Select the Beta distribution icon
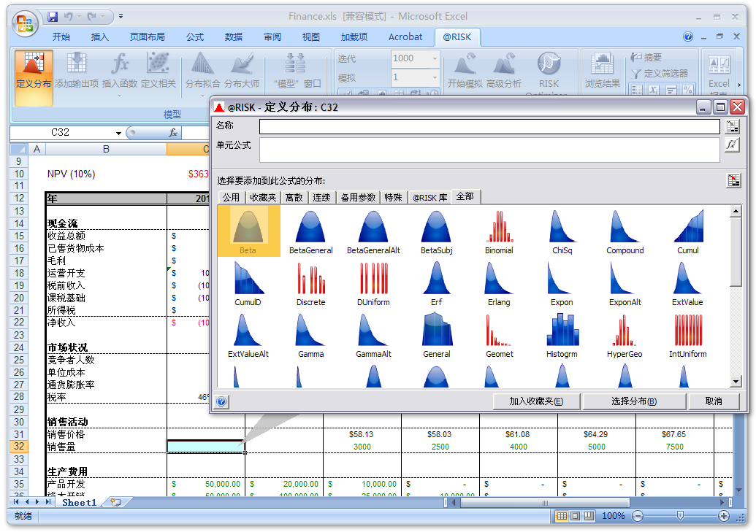The width and height of the screenshot is (756, 532). [248, 231]
